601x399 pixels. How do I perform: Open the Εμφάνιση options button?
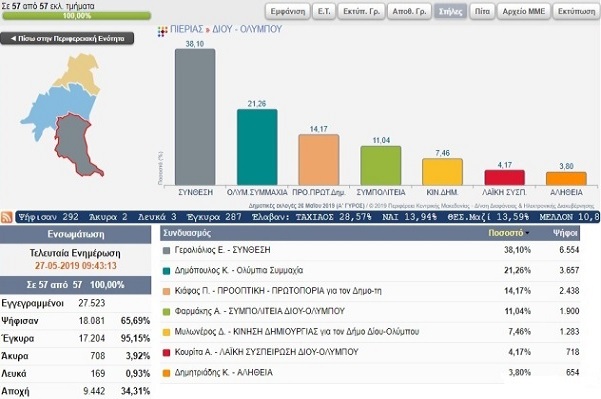[288, 11]
